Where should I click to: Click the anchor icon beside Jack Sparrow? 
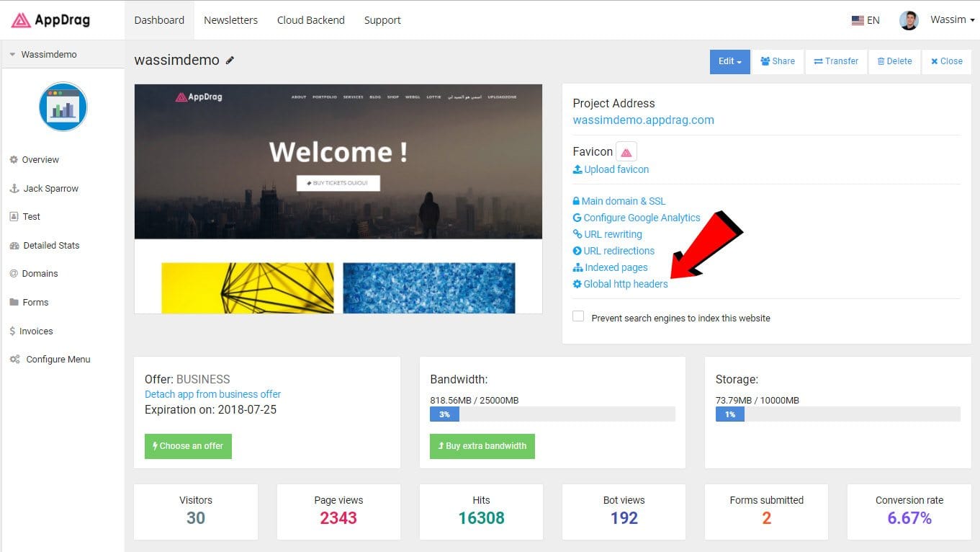point(14,188)
